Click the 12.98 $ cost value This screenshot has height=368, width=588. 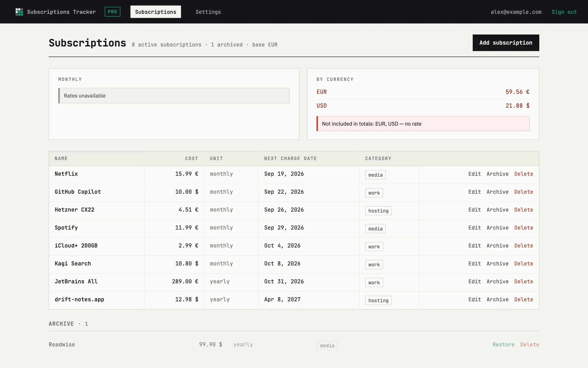tap(187, 299)
